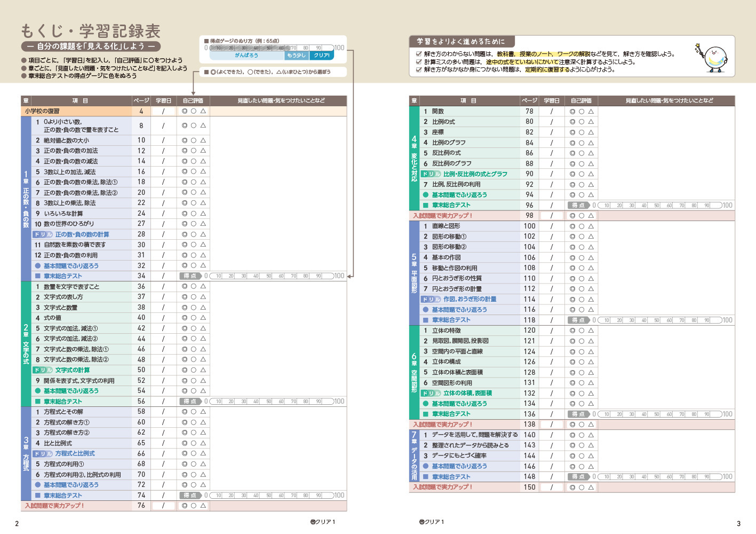
Task: Toggle the checkbox for 解き方がなかなか身につかない問題は
Action: [419, 69]
